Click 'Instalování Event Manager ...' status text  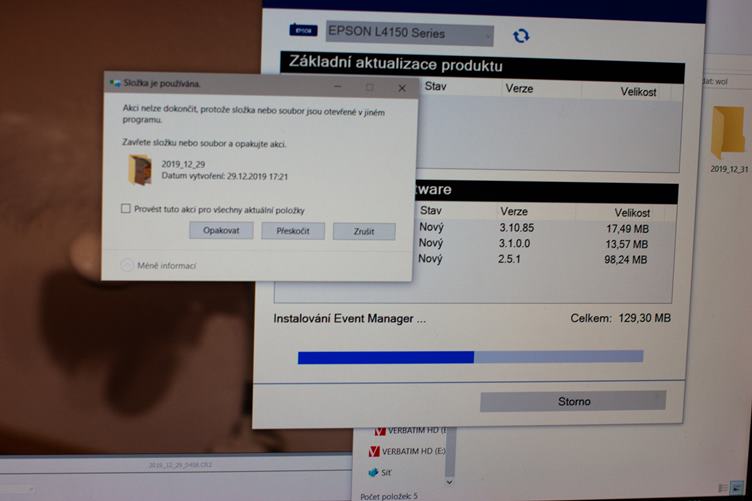click(349, 319)
